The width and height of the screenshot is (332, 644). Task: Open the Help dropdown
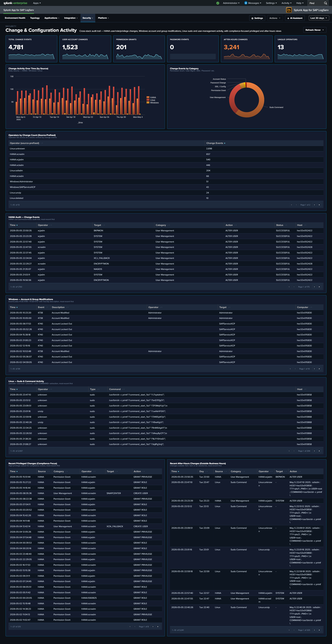tap(300, 3)
